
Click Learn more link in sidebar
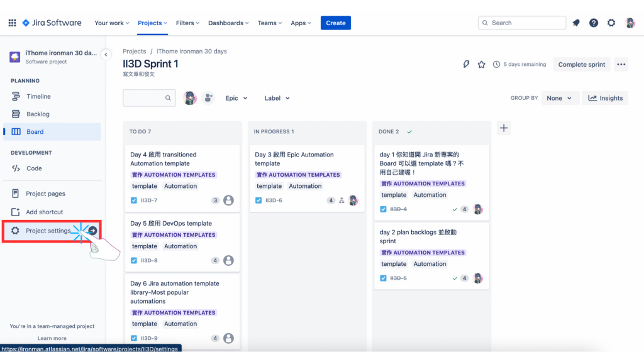52,338
